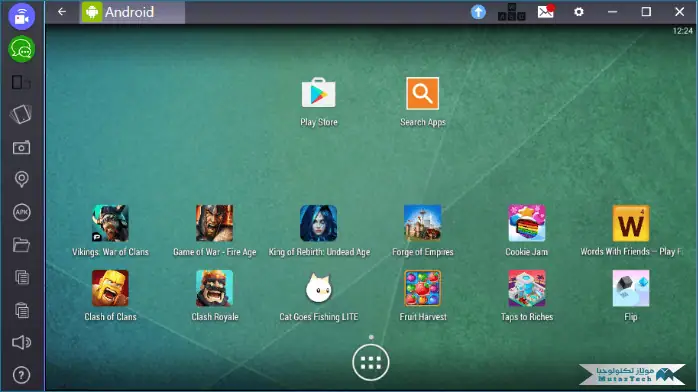Open the location pin setting
The height and width of the screenshot is (392, 698).
21,179
